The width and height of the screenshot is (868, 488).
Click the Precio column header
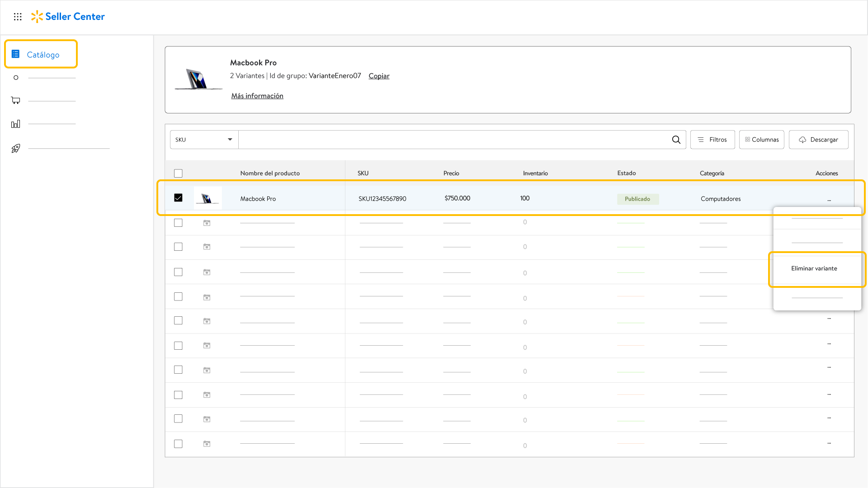coord(451,173)
